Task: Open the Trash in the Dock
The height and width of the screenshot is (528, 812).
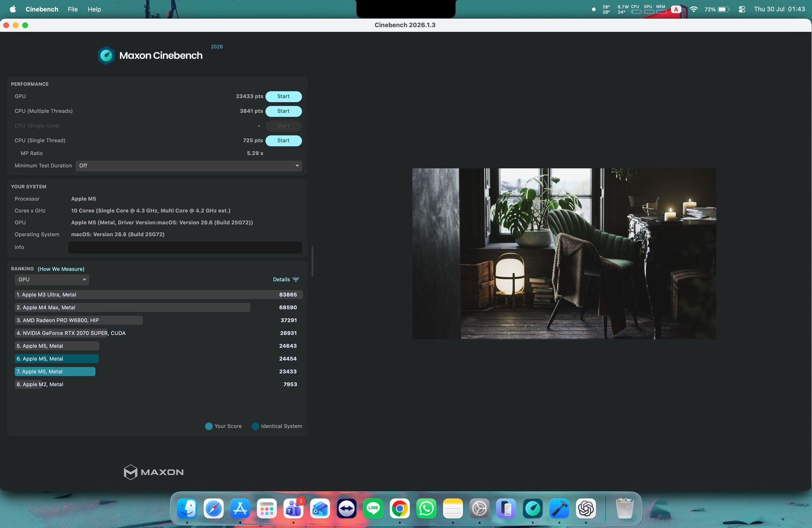Action: pyautogui.click(x=625, y=509)
